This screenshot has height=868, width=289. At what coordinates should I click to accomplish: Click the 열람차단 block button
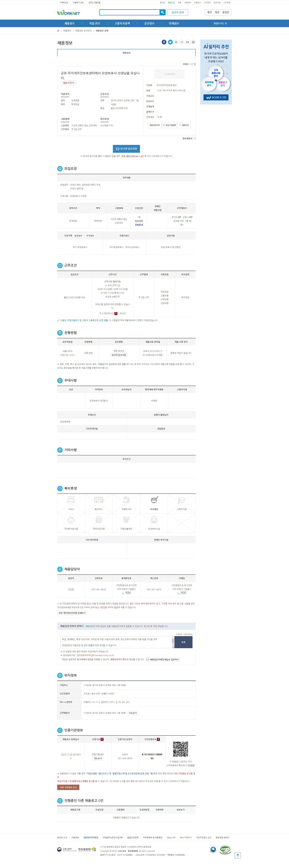coord(184,125)
